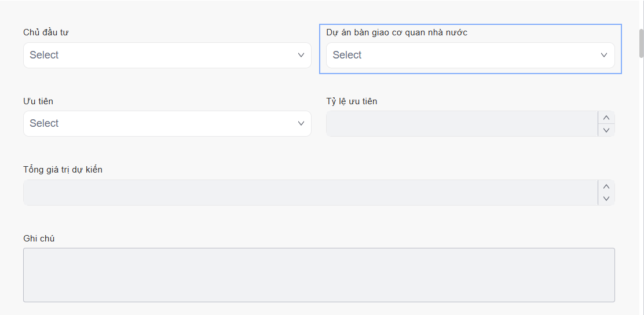Click chevron of Dự án bàn giao select
This screenshot has height=315, width=644.
[x=604, y=55]
